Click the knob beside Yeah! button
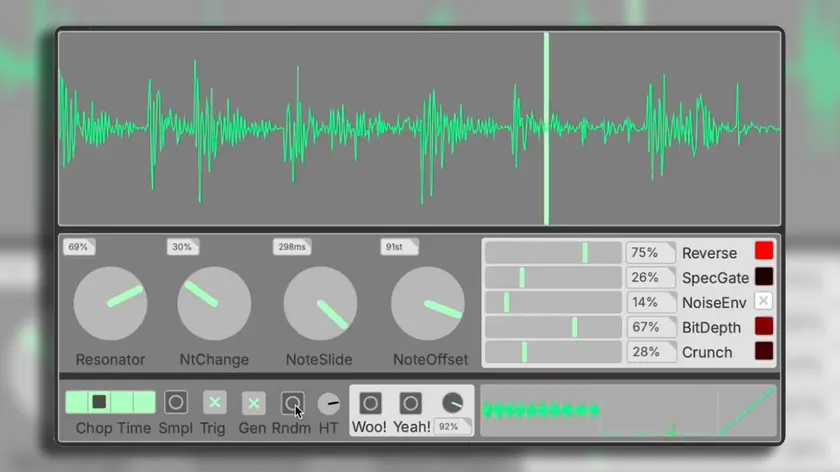 (453, 403)
